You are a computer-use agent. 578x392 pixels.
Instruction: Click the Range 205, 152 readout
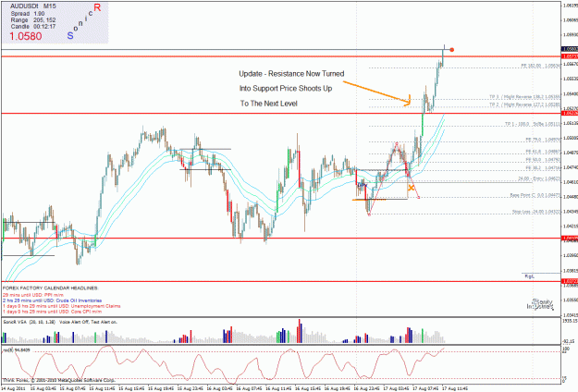click(x=32, y=20)
